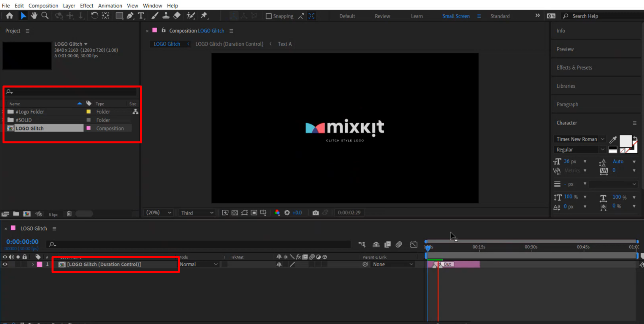Screen dimensions: 644x324
Task: Toggle Motion Blur for layers in the timeline
Action: (399, 244)
